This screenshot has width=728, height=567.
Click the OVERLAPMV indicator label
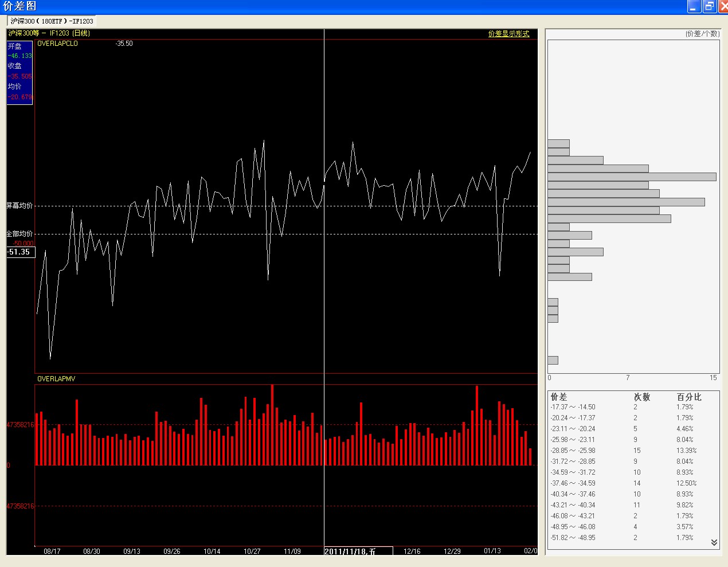point(56,379)
